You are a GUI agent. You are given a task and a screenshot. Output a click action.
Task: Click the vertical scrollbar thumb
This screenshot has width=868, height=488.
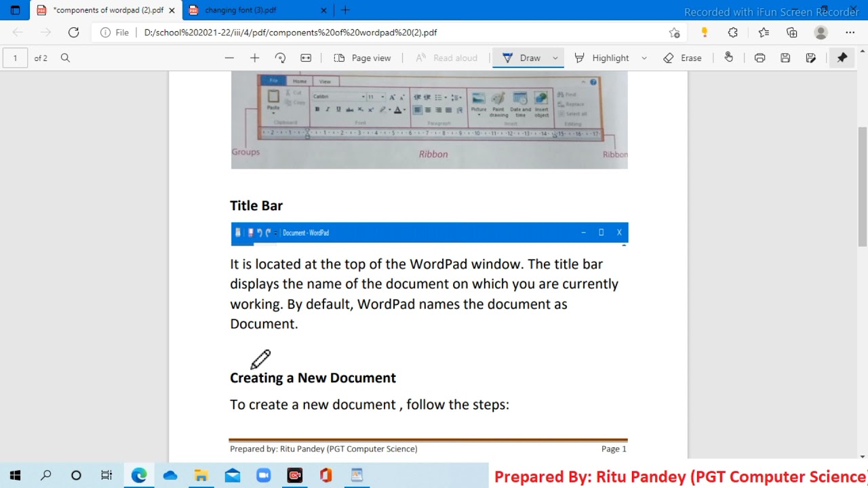click(863, 186)
